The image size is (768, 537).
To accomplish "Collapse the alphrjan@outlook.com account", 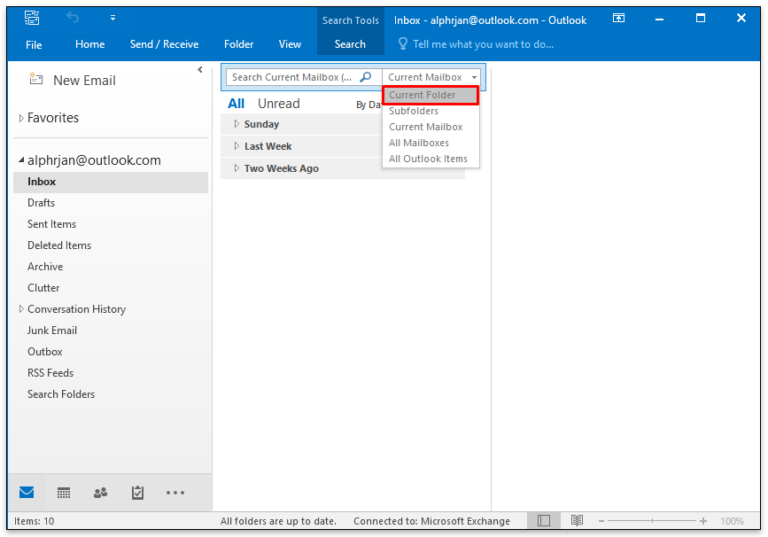I will tap(21, 160).
